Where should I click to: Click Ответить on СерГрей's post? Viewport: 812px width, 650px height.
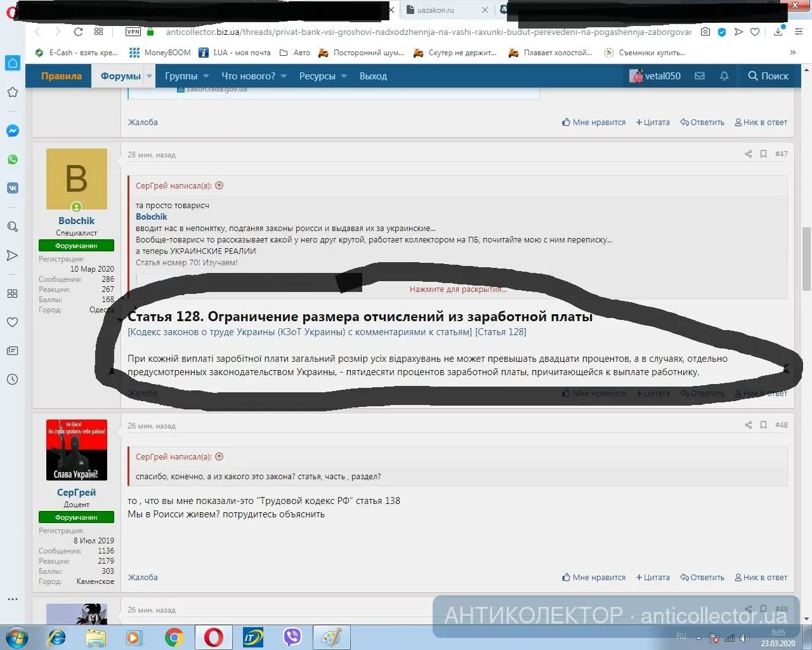[x=702, y=577]
